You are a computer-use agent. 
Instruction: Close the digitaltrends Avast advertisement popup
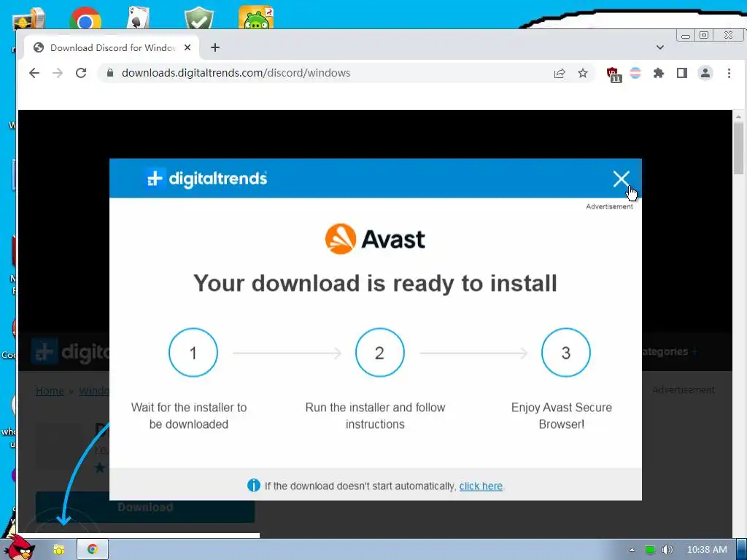pos(621,179)
